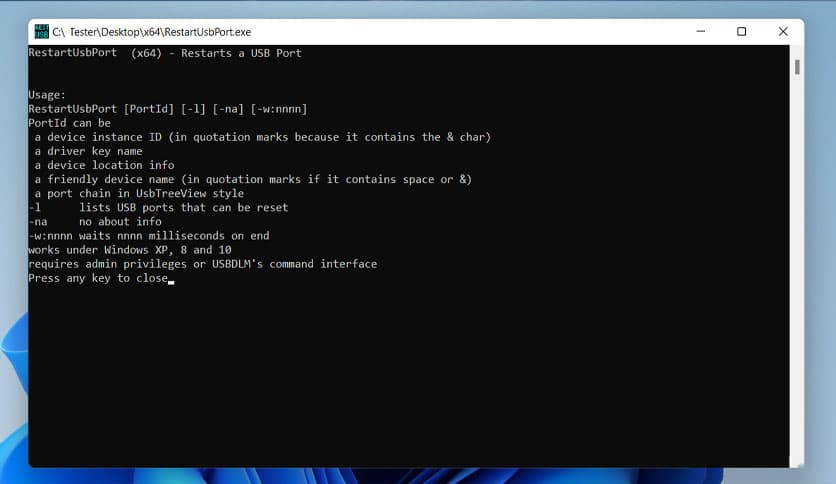The width and height of the screenshot is (836, 484).
Task: Minimize the RestartUsbPort console window
Action: coord(701,31)
